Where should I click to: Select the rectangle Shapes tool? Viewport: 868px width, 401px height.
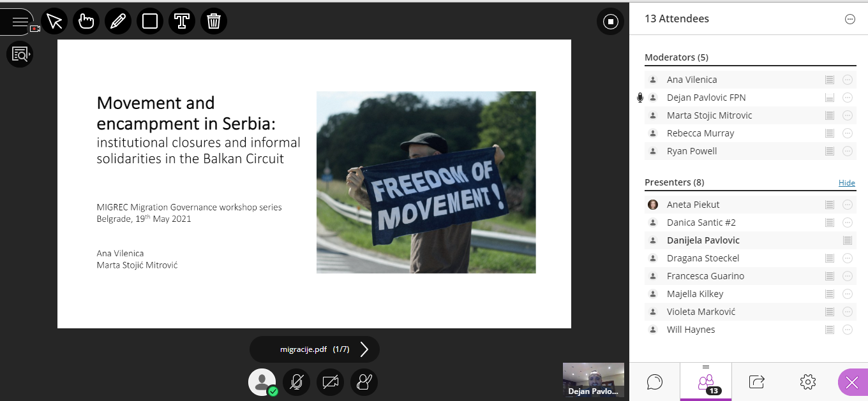click(x=150, y=22)
